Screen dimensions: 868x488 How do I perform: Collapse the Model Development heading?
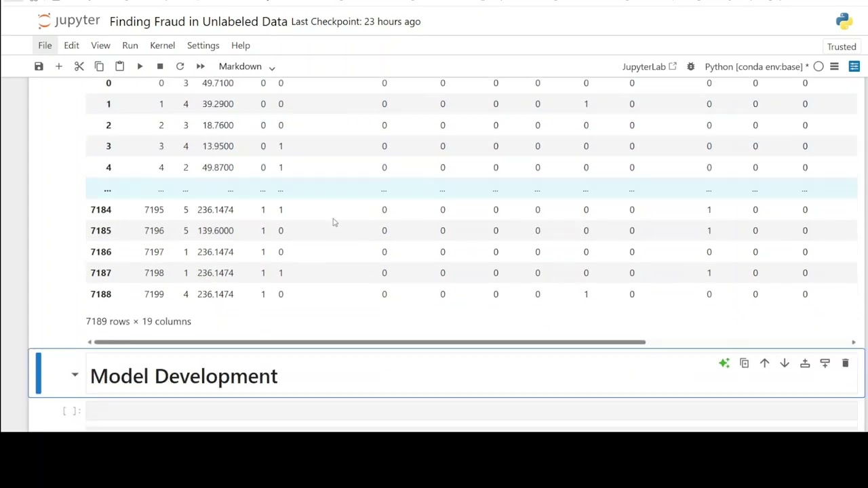click(75, 374)
